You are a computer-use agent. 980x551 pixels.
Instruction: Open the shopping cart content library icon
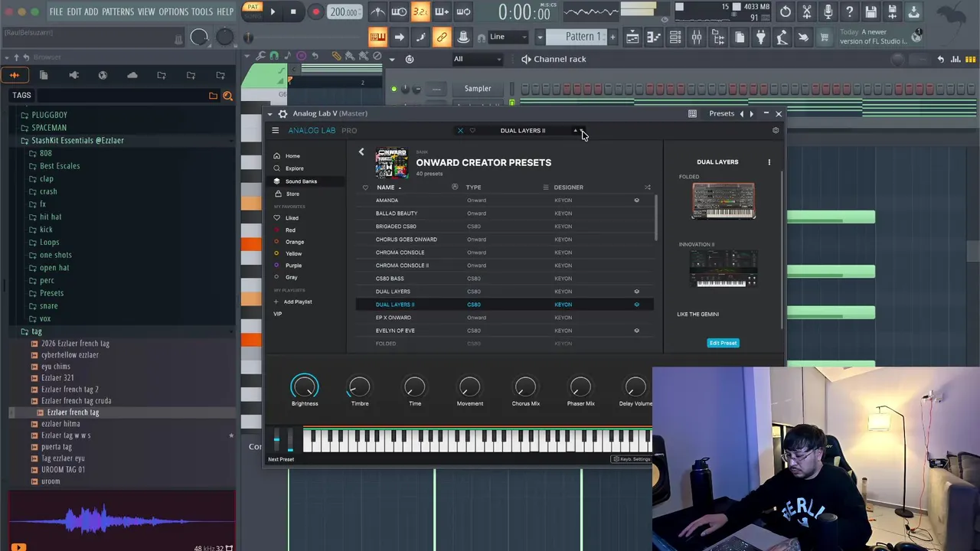click(825, 37)
